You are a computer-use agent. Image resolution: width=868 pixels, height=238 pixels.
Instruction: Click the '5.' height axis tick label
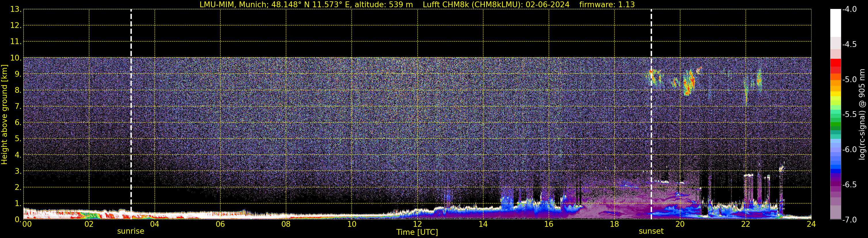(18, 139)
